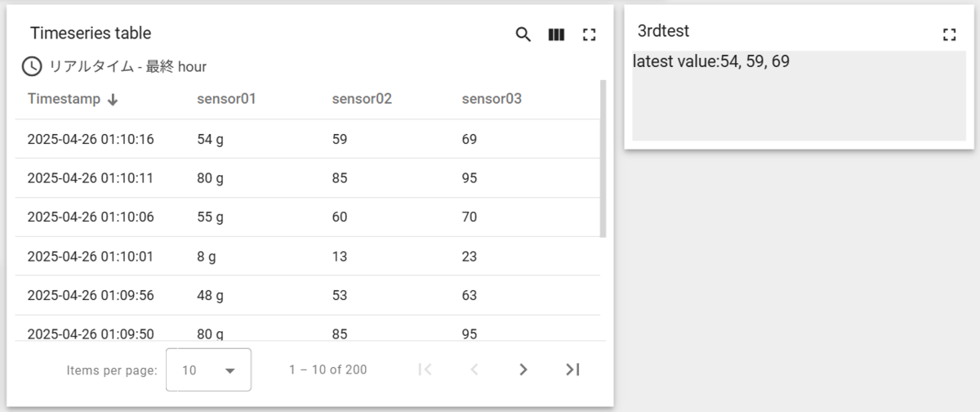
Task: Sort by sensor02 column header
Action: tap(362, 99)
